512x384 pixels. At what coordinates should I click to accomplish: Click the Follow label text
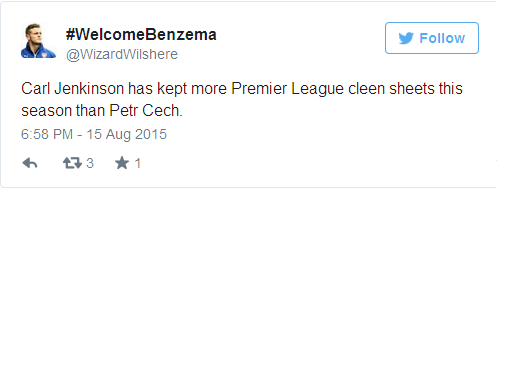click(x=442, y=38)
